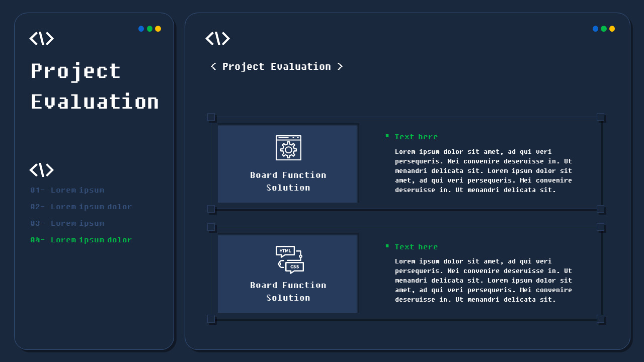Click the green square bullet beside top Text here
The height and width of the screenshot is (362, 644).
387,136
